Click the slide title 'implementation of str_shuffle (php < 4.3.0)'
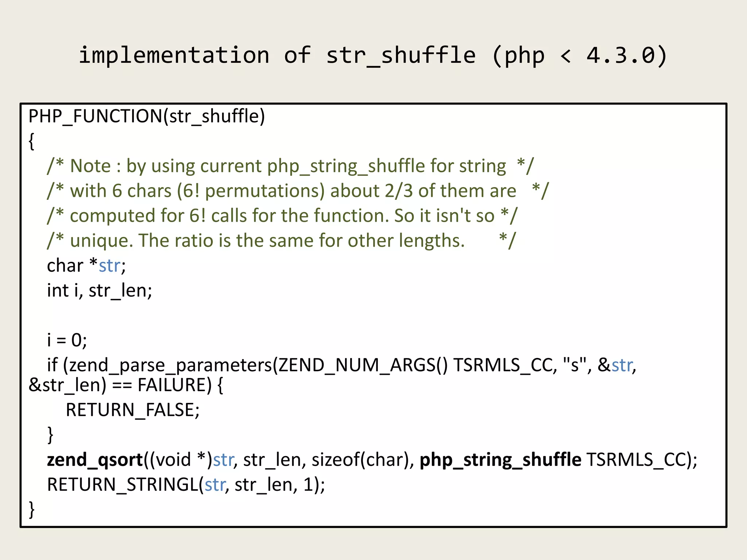This screenshot has width=747, height=560. (373, 55)
